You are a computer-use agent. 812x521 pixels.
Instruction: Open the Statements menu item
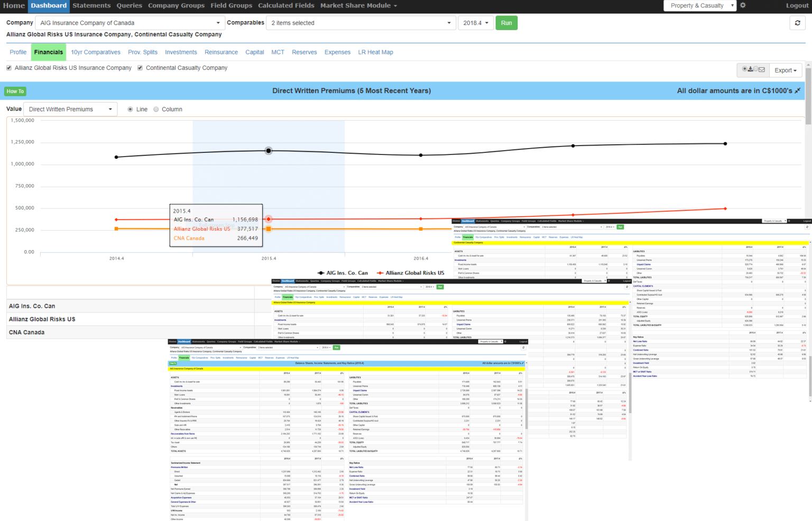click(x=91, y=5)
